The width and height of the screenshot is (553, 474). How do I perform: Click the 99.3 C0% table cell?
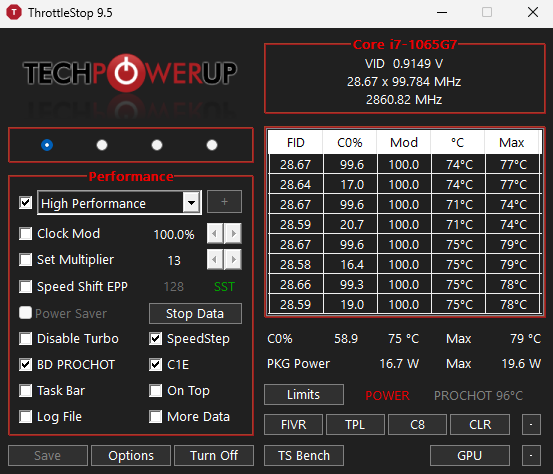tap(351, 285)
